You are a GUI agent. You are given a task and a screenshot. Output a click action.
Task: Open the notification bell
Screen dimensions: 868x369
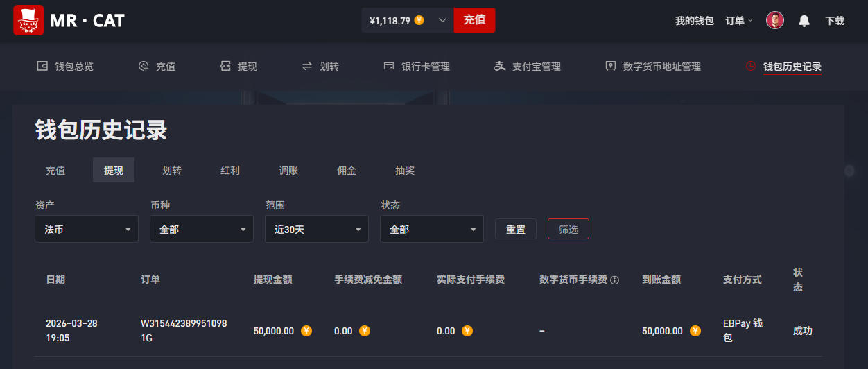point(804,21)
